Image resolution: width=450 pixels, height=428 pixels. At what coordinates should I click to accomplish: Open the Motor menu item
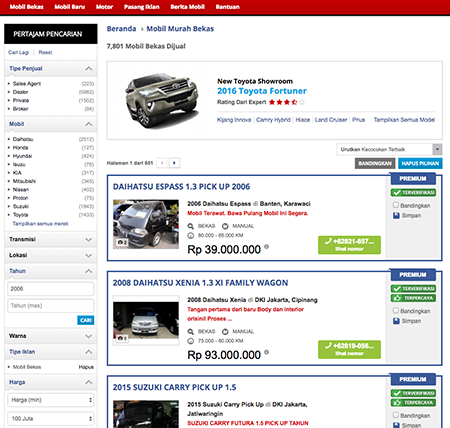click(104, 7)
